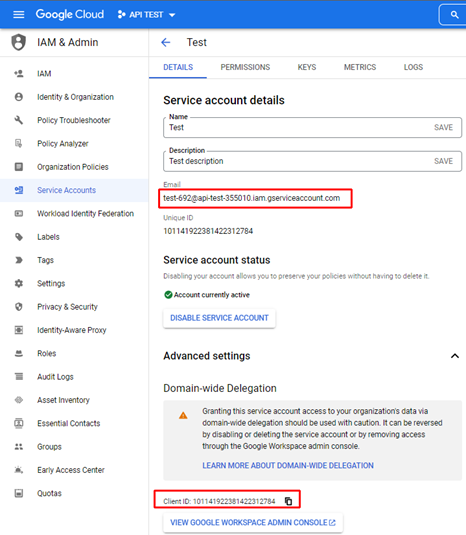Click VIEW GOOGLE WORKSPACE ADMIN CONSOLE button

[253, 522]
